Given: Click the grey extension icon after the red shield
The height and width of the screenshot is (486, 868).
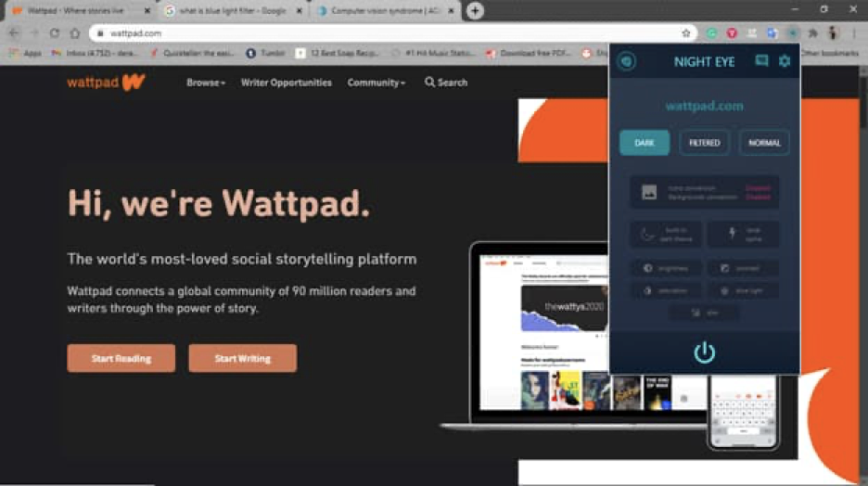Looking at the screenshot, I should coord(752,33).
